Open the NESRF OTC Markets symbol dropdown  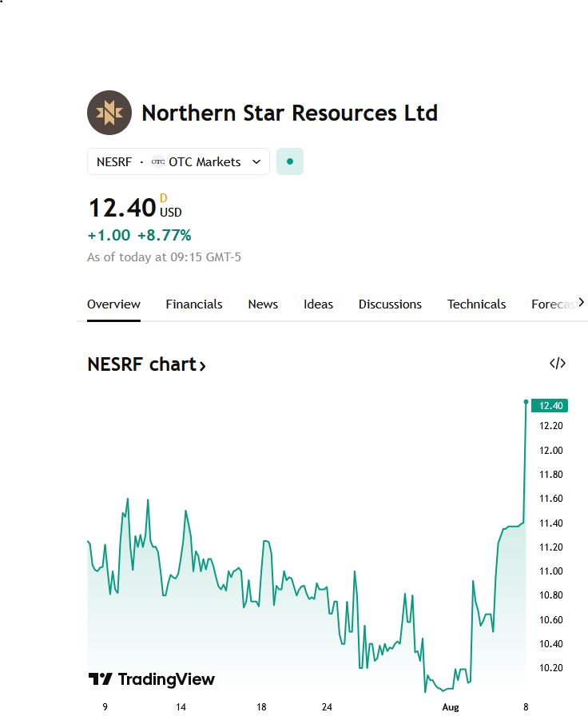coord(178,161)
